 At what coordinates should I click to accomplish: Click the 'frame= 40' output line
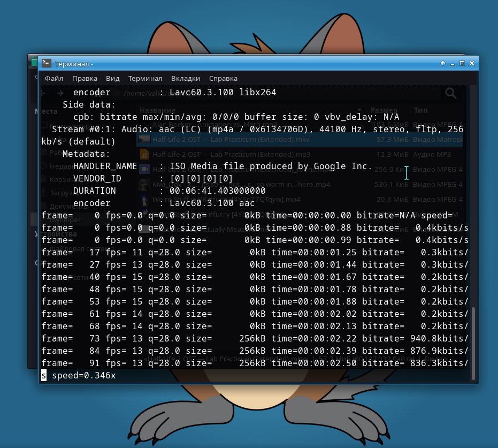tap(255, 277)
